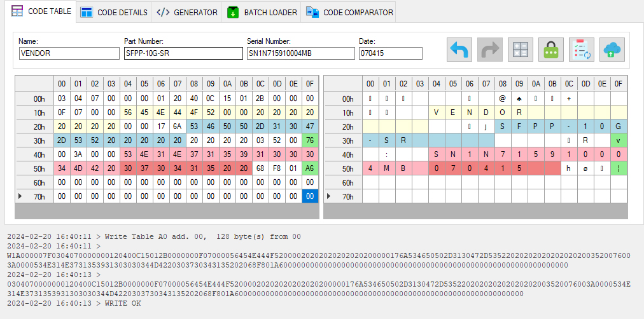644x319 pixels.
Task: Open the CODE TABLE tab
Action: (x=41, y=11)
